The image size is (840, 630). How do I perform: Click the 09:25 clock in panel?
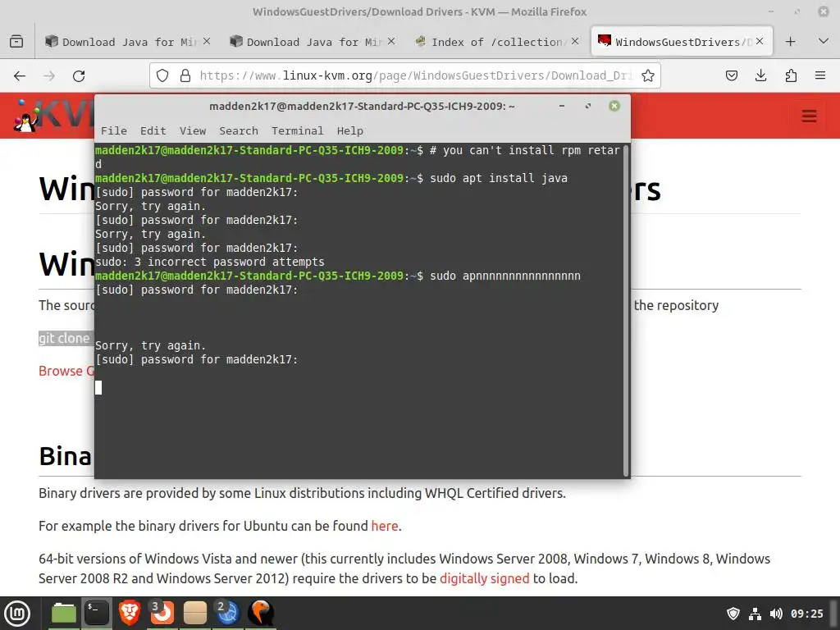point(807,614)
